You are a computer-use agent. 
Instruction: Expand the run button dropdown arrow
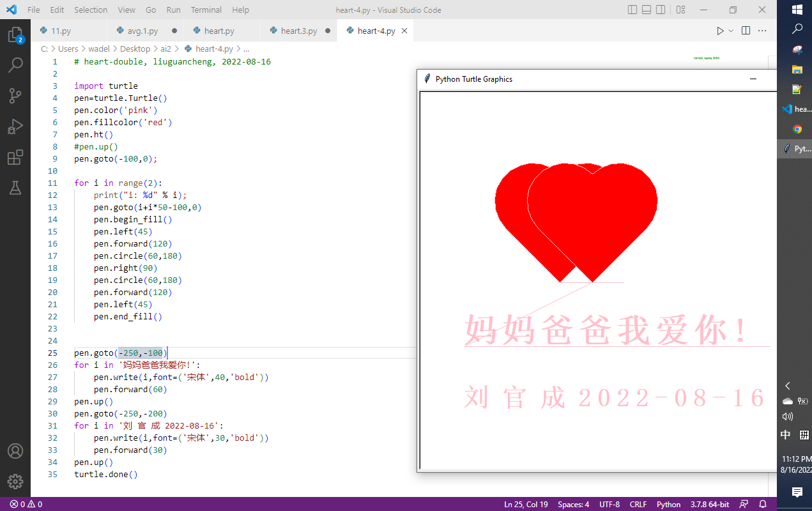pyautogui.click(x=731, y=31)
